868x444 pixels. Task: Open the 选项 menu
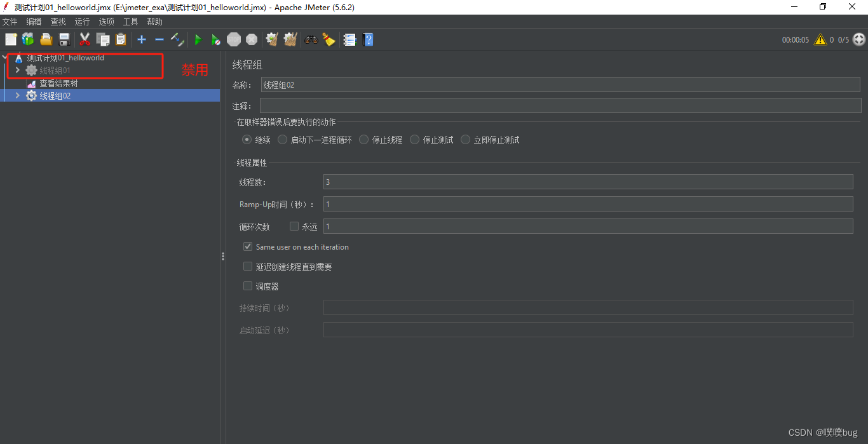[x=106, y=21]
